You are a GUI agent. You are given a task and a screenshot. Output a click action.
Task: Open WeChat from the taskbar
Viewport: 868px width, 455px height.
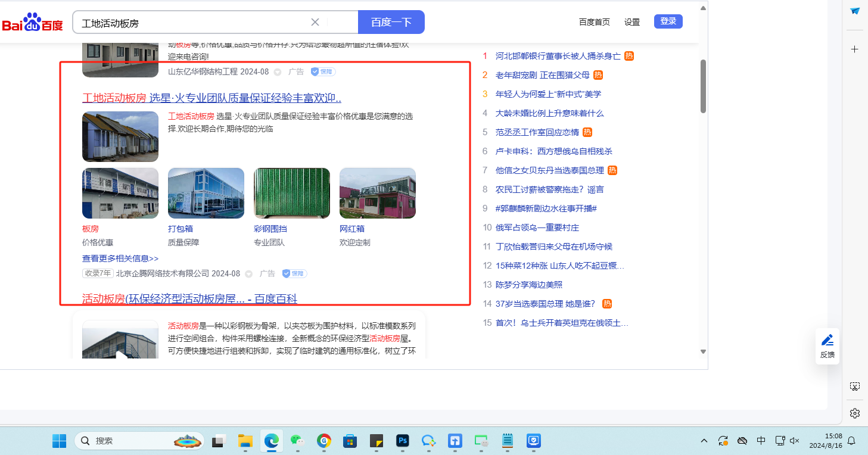(x=297, y=441)
